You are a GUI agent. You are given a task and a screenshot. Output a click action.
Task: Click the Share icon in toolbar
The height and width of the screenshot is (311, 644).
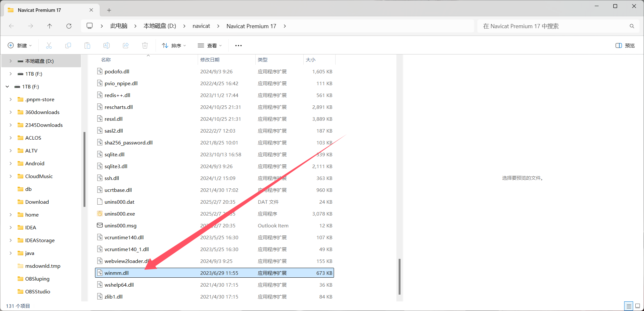tap(126, 45)
